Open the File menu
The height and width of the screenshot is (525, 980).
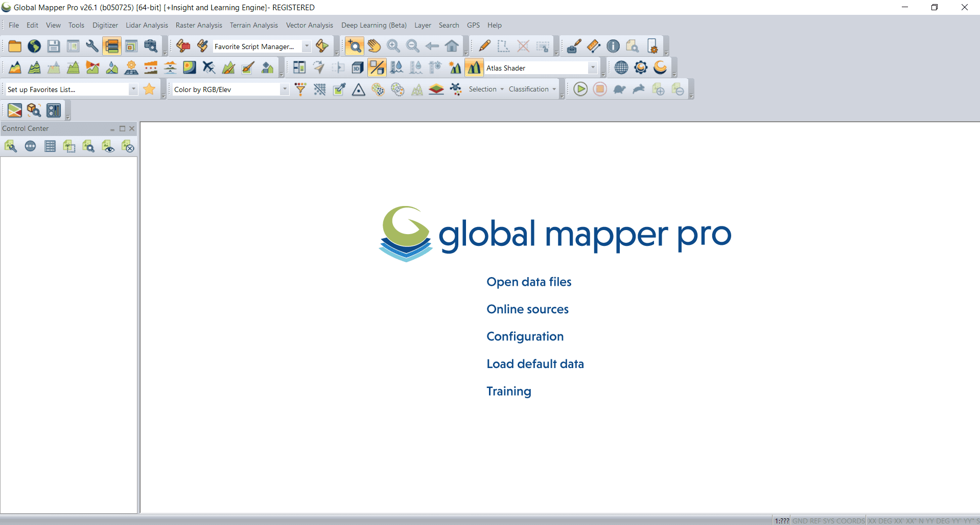click(x=14, y=25)
